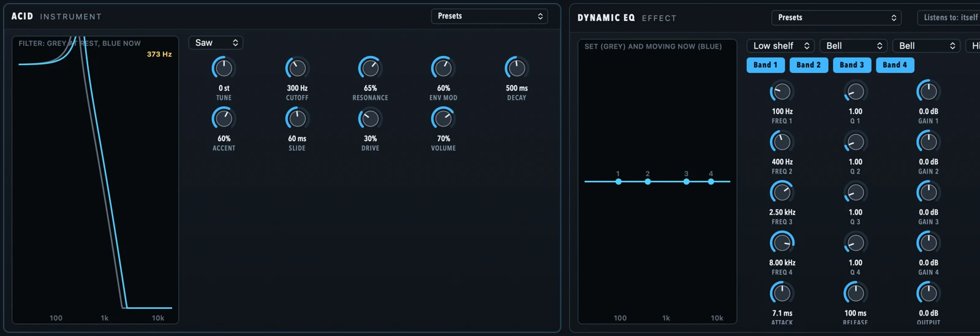Click the Accent knob showing 60%
980x336 pixels.
point(224,118)
